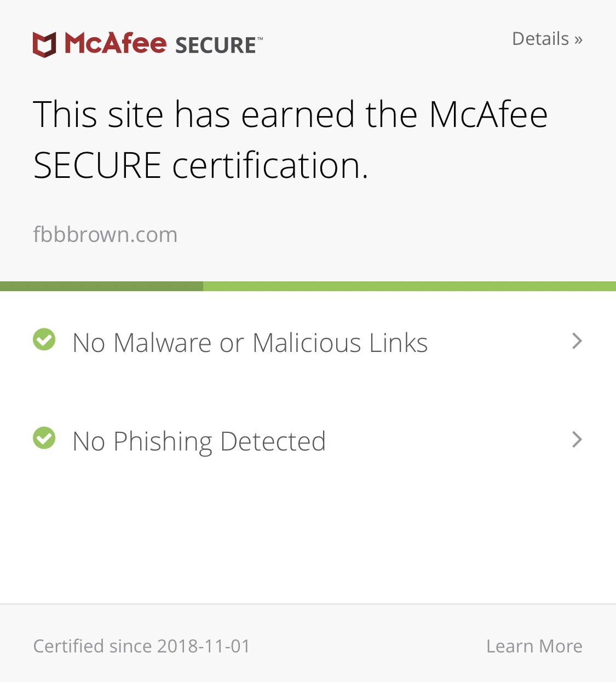
Task: Click the light green progress bar segment
Action: point(409,286)
